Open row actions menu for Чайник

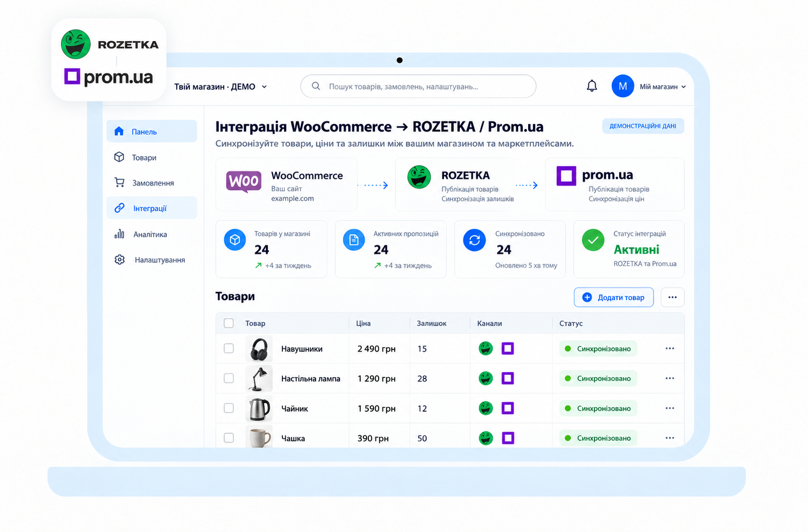click(670, 408)
